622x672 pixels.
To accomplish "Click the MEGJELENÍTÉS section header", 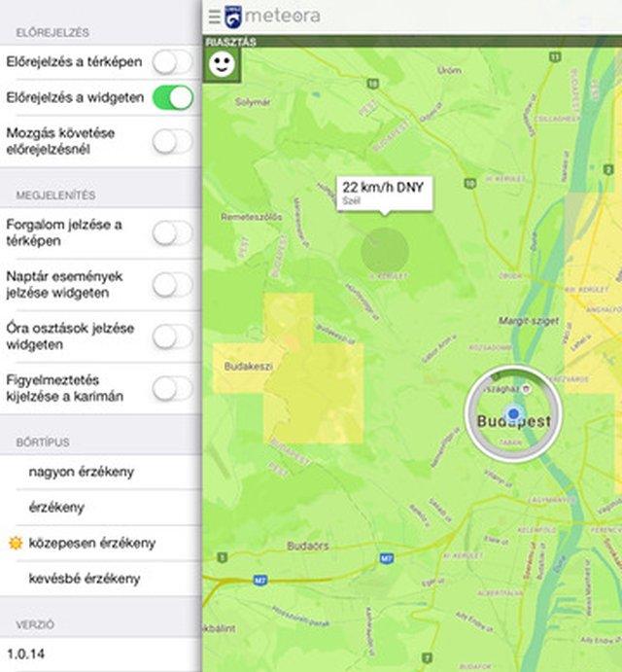I will (55, 195).
